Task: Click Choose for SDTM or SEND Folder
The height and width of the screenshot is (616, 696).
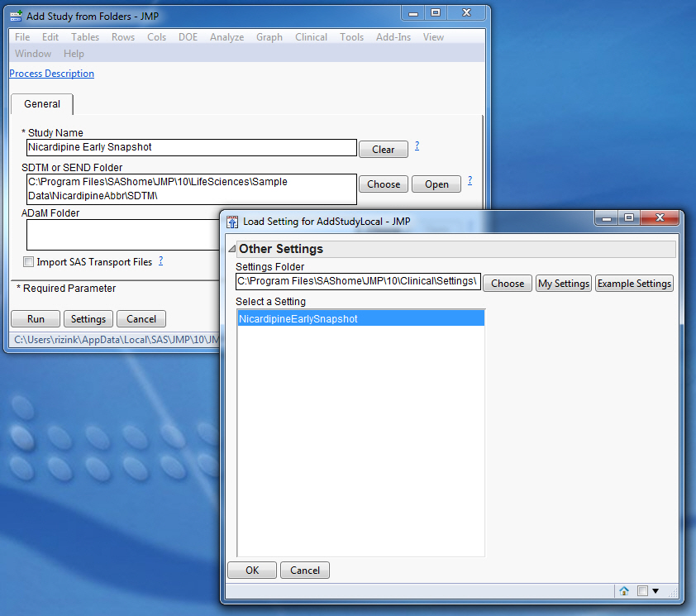Action: coord(384,184)
